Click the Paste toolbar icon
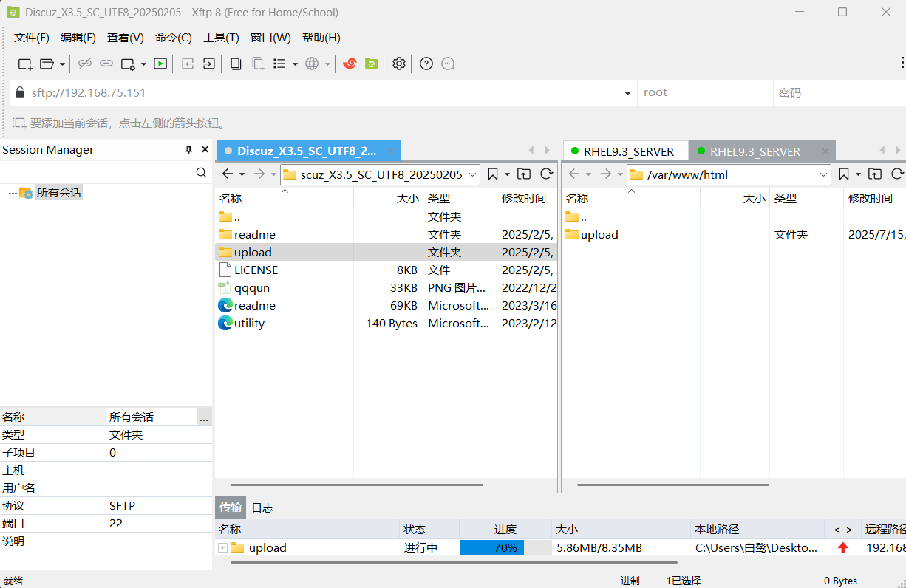This screenshot has width=906, height=588. tap(258, 64)
